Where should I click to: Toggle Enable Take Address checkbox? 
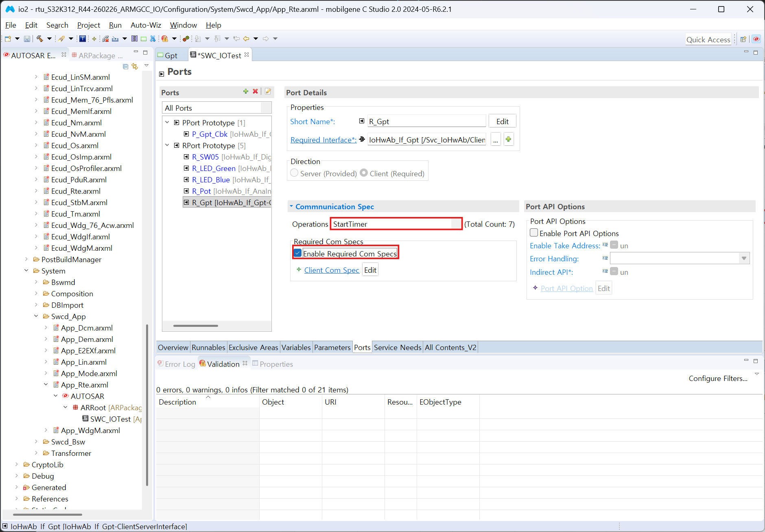[x=614, y=245]
